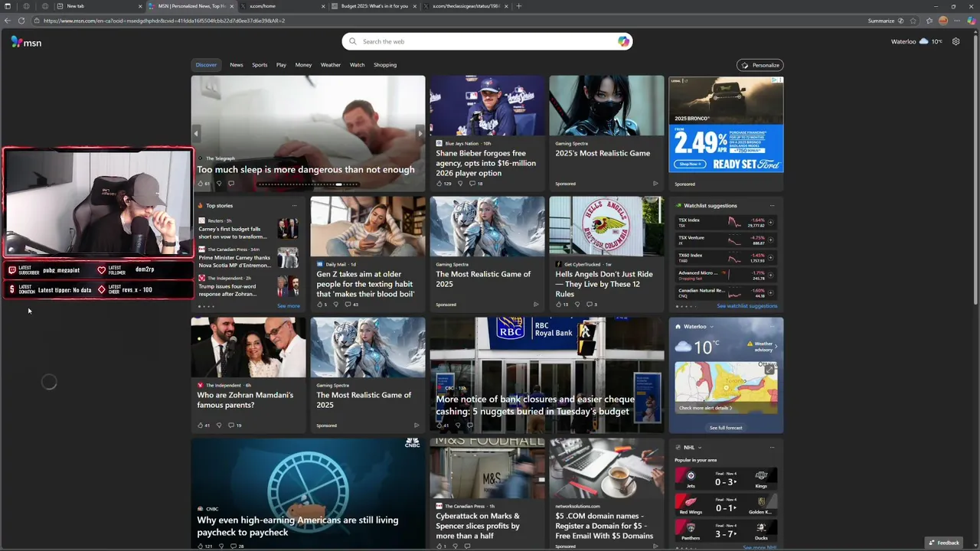Viewport: 980px width, 551px height.
Task: Open Copilot icon in search box
Action: click(x=623, y=41)
